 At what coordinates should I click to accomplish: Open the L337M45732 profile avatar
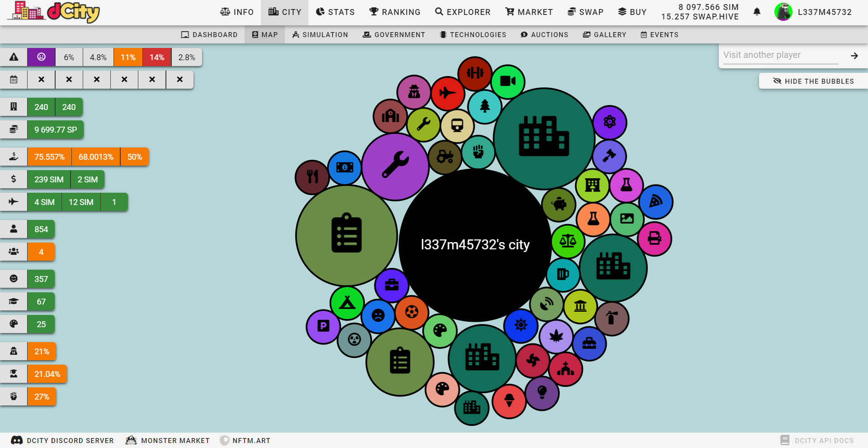(783, 12)
